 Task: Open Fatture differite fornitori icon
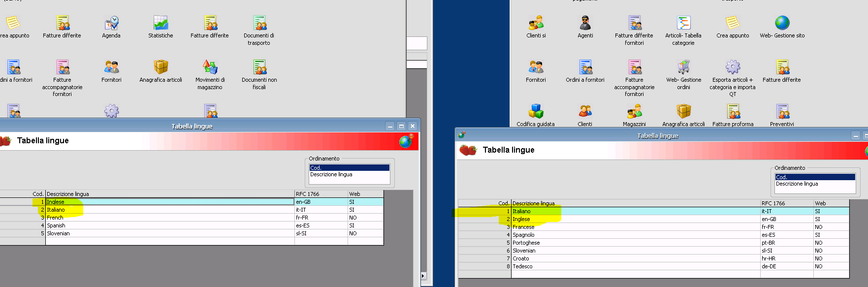pyautogui.click(x=634, y=24)
